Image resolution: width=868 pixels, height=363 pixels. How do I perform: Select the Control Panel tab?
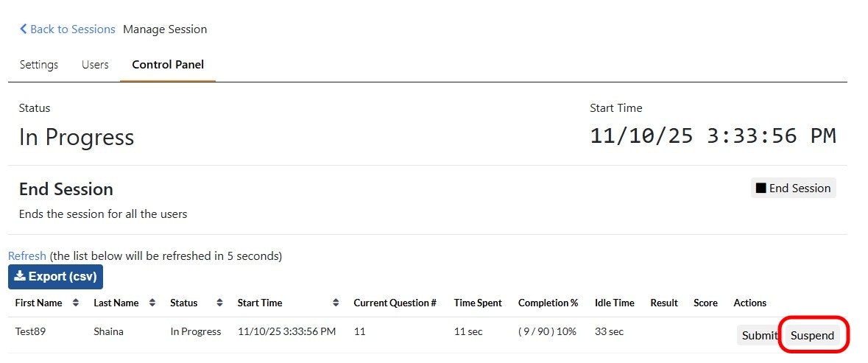pyautogui.click(x=168, y=65)
